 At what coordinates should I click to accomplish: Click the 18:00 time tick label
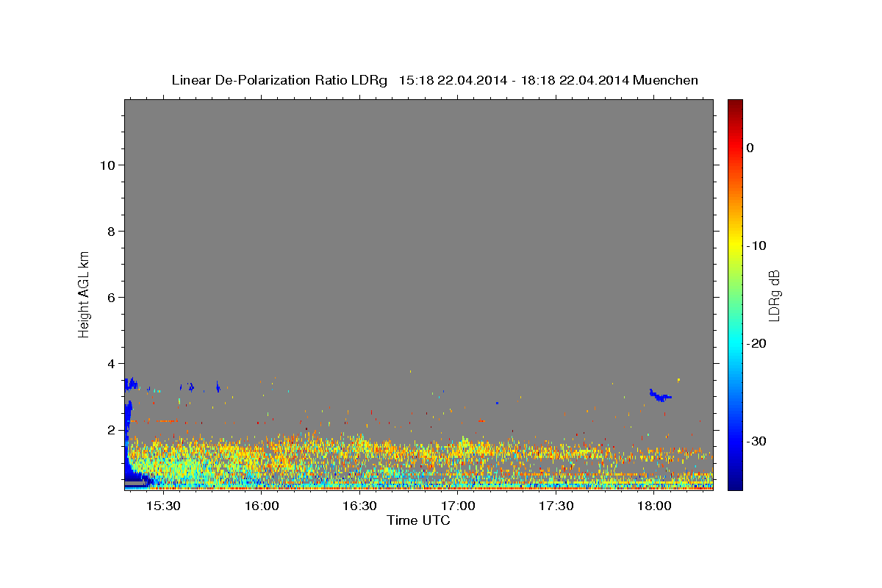(654, 506)
